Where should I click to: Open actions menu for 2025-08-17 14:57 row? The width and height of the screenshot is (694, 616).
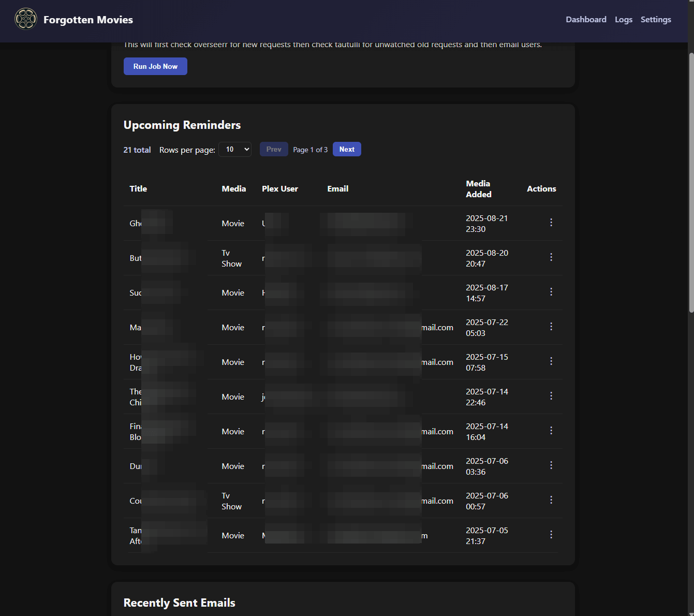click(x=551, y=292)
